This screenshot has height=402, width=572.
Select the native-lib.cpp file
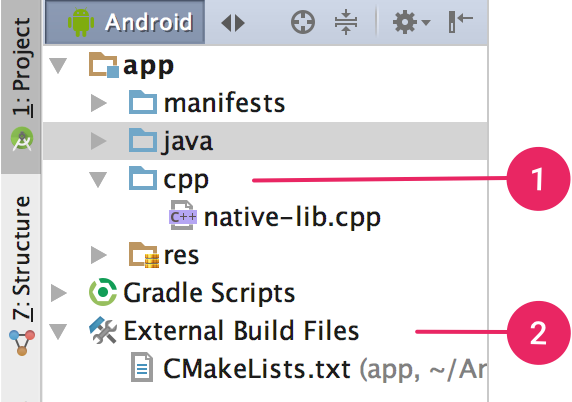pos(276,217)
